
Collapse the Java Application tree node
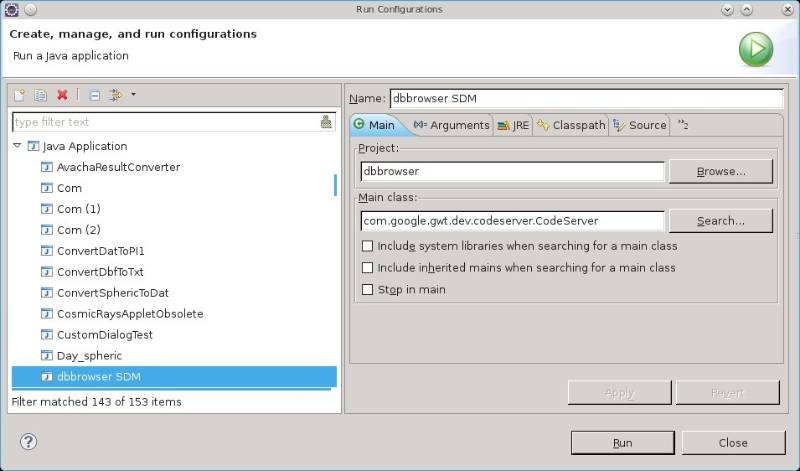(x=18, y=146)
